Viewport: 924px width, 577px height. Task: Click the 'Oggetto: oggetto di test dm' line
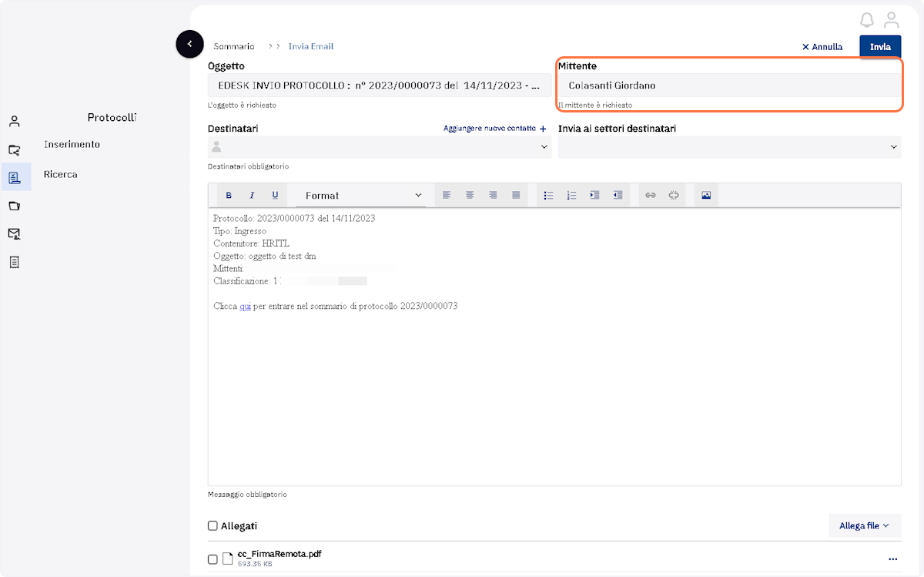click(x=265, y=256)
